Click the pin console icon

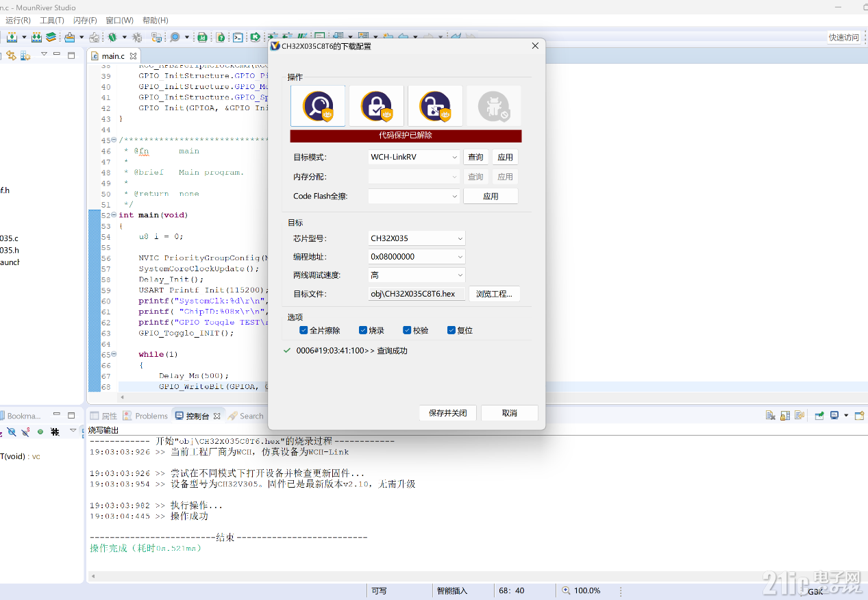coord(819,416)
